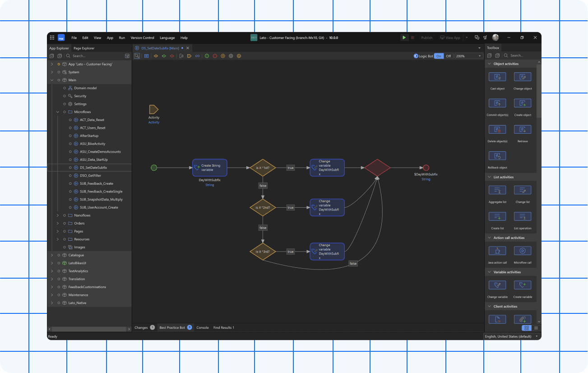Viewport: 588px width, 373px height.
Task: Switch to the Page Explorer tab
Action: [x=84, y=48]
